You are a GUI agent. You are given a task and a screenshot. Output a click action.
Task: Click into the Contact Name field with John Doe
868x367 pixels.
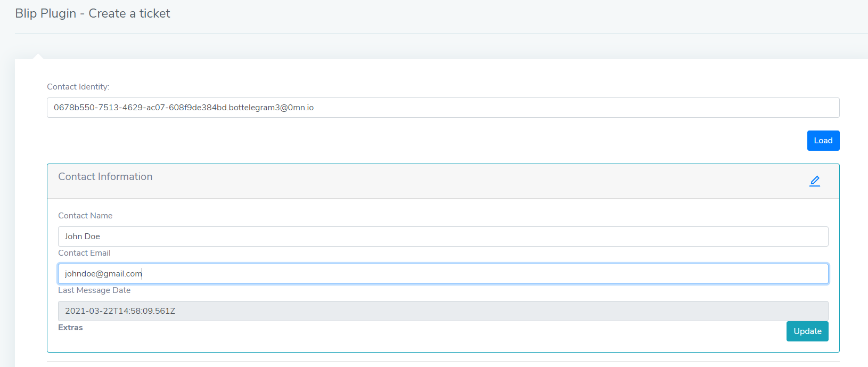443,236
